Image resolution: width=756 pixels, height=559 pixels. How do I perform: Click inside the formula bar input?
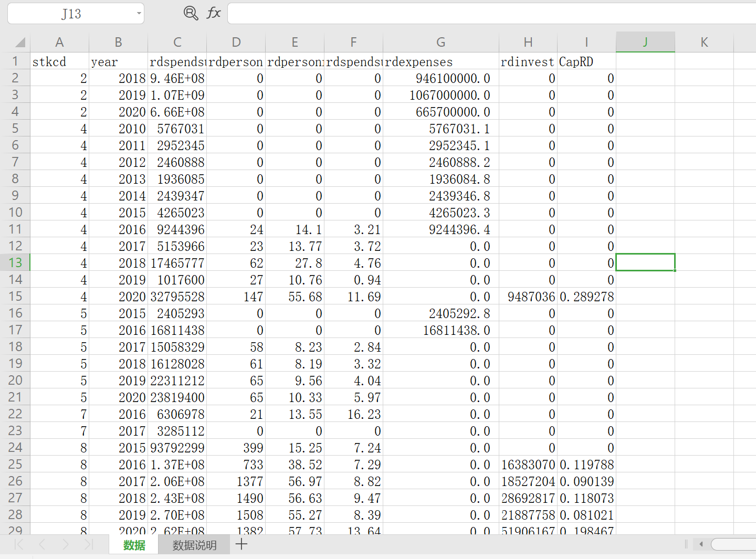(x=491, y=14)
